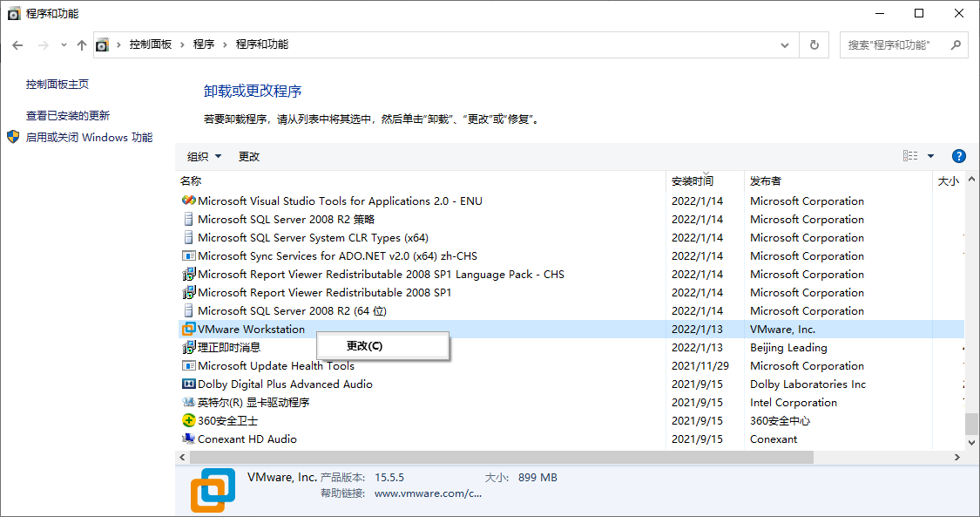Click the 更改 toolbar button
Image resolution: width=980 pixels, height=517 pixels.
tap(249, 156)
